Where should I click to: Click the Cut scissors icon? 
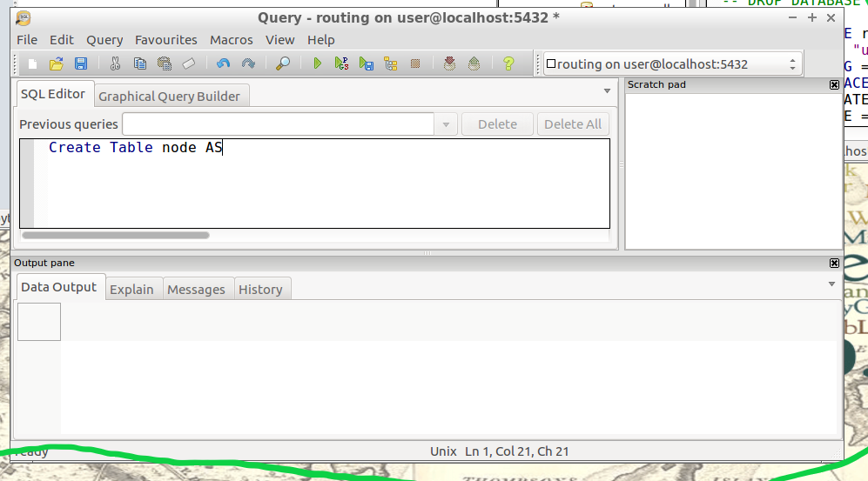115,63
